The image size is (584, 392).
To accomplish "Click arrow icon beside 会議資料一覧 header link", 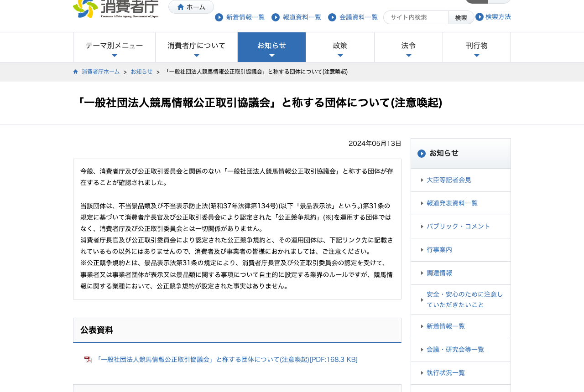I will click(332, 17).
